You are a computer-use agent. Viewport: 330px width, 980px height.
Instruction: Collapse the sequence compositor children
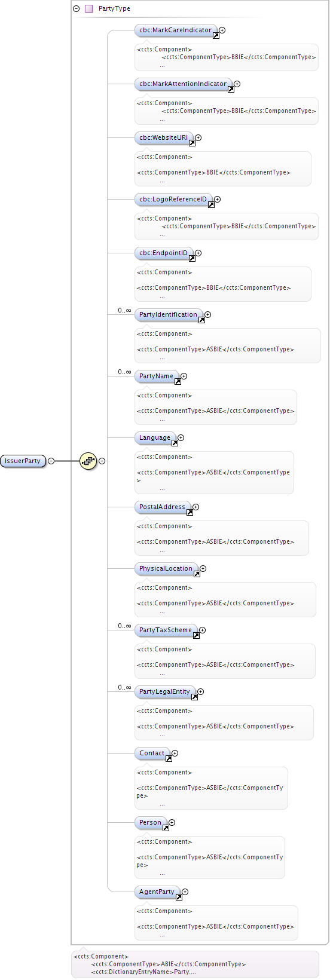[102, 461]
